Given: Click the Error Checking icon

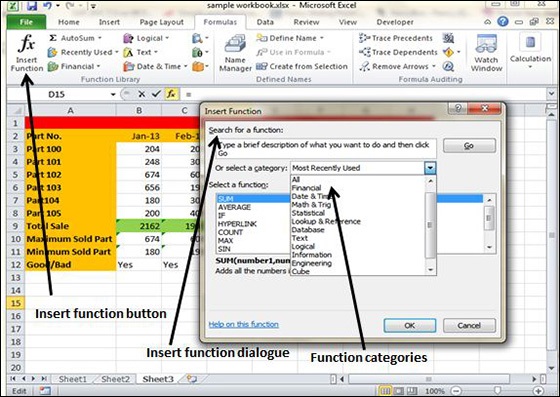Looking at the screenshot, I should point(448,52).
